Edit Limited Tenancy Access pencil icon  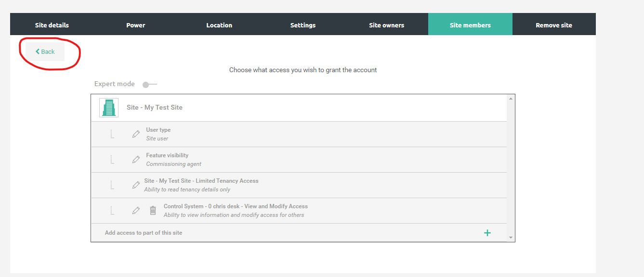[x=136, y=185]
